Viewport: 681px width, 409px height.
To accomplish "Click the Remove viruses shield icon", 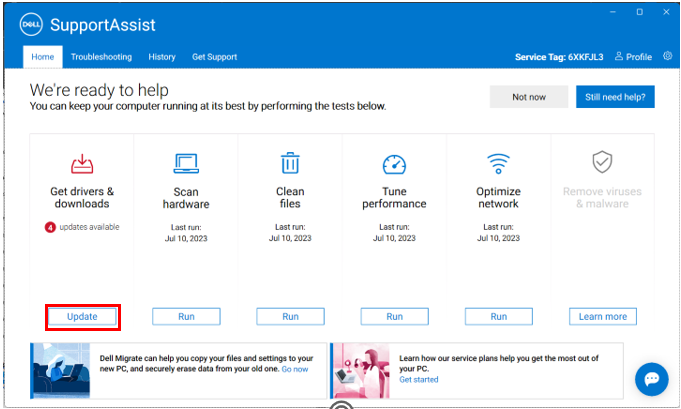I will pyautogui.click(x=602, y=162).
